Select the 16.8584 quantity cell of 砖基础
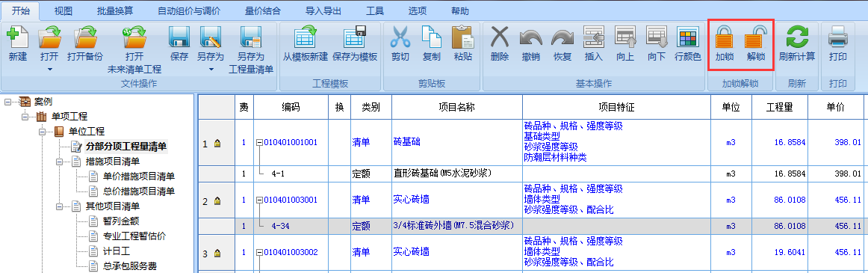868x273 pixels. [x=780, y=142]
